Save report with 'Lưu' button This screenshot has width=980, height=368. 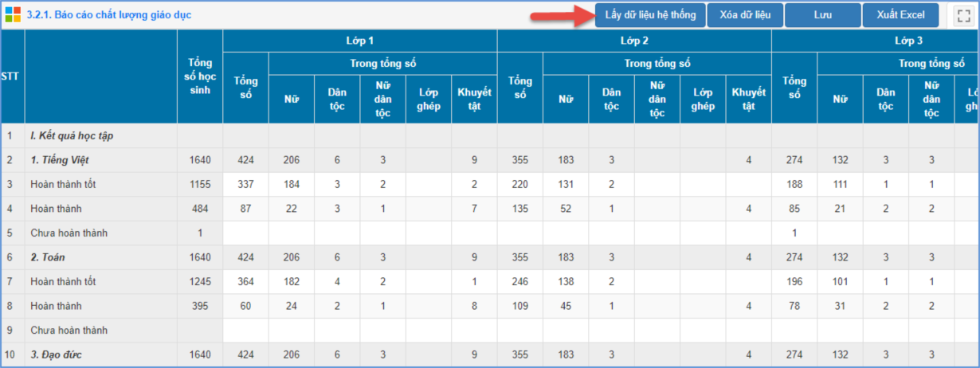pyautogui.click(x=822, y=15)
